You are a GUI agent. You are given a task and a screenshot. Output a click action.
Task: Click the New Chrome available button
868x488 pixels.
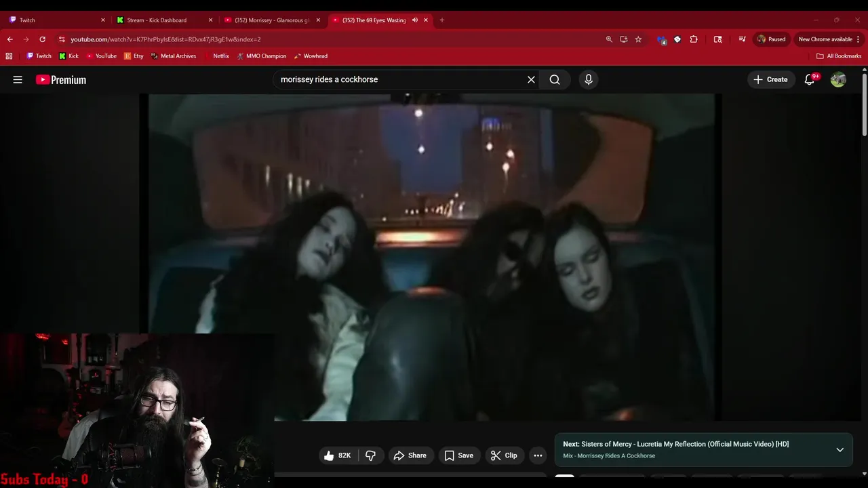(x=829, y=39)
